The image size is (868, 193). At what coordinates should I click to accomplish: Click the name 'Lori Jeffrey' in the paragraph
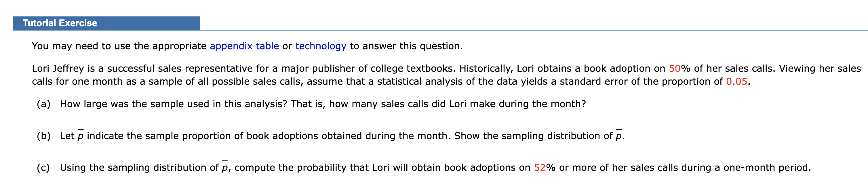[x=58, y=69]
